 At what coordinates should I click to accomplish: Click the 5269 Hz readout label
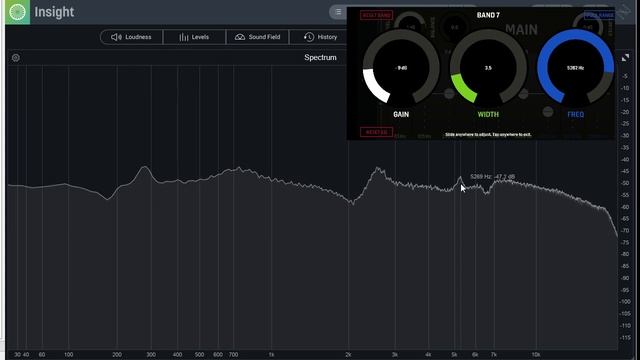493,177
